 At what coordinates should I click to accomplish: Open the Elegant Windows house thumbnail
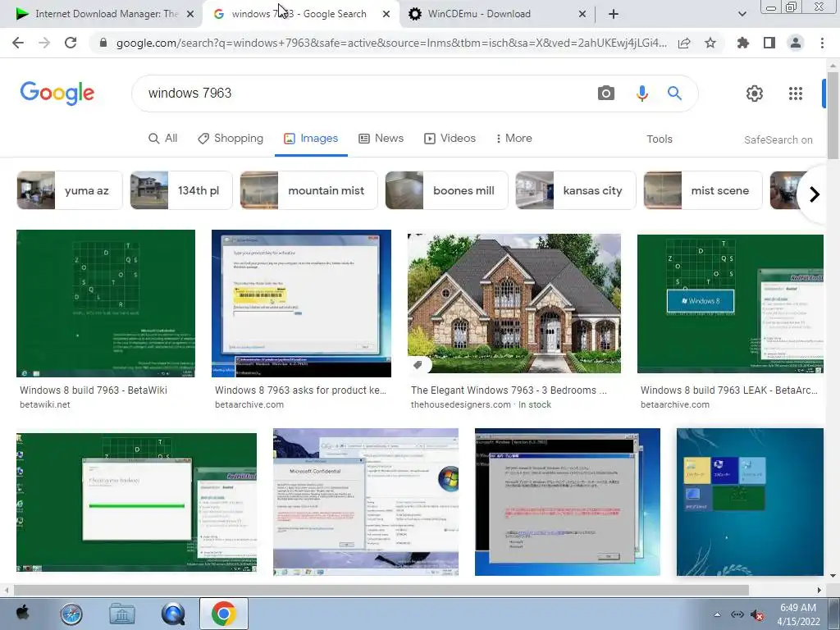(x=514, y=304)
